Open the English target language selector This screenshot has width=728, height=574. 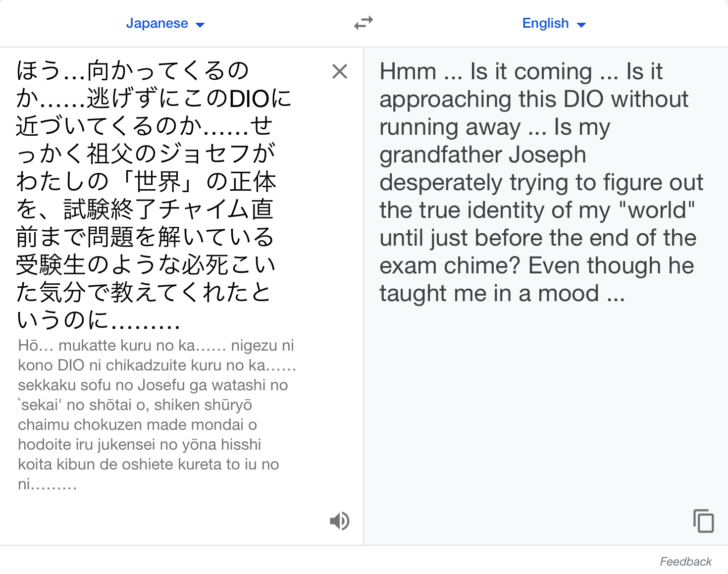pyautogui.click(x=554, y=23)
